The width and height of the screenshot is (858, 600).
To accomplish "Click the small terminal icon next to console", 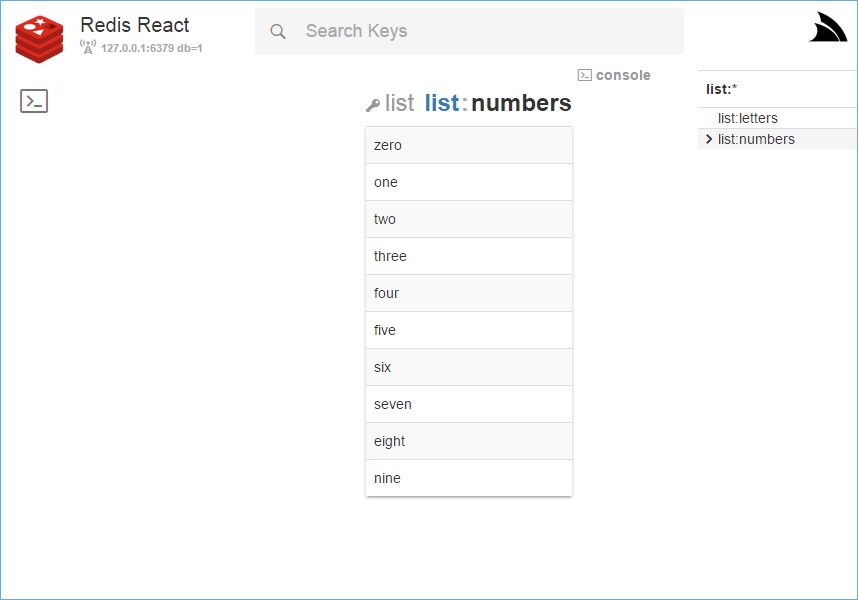I will (585, 75).
